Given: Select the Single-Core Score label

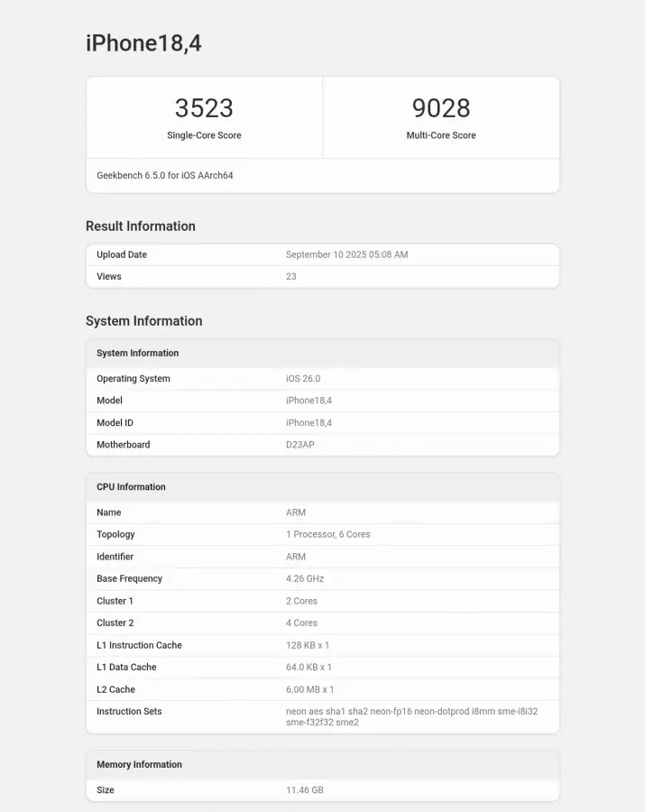Looking at the screenshot, I should click(204, 135).
